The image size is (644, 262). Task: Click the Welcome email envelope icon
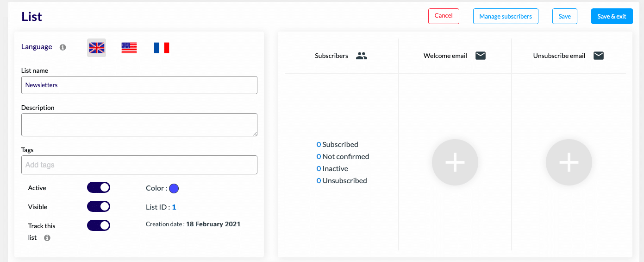coord(481,56)
